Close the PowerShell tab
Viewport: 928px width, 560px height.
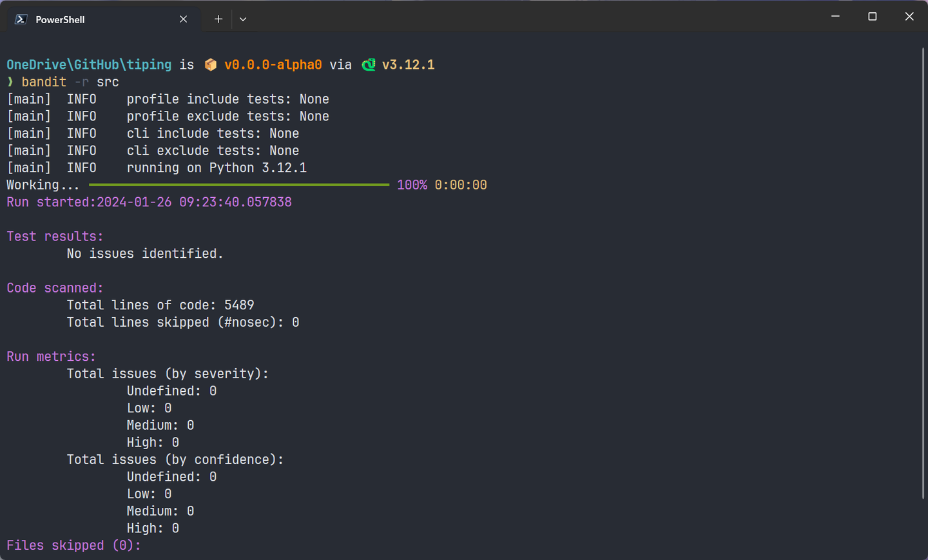point(184,19)
